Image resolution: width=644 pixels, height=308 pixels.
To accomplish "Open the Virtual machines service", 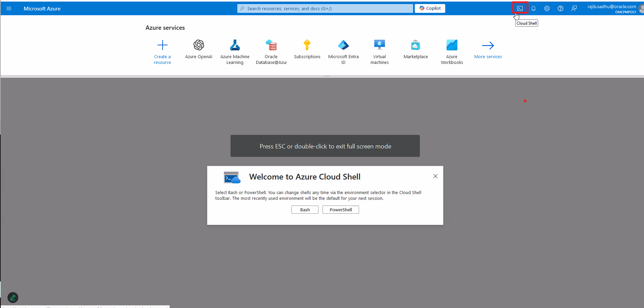I will 379,45.
